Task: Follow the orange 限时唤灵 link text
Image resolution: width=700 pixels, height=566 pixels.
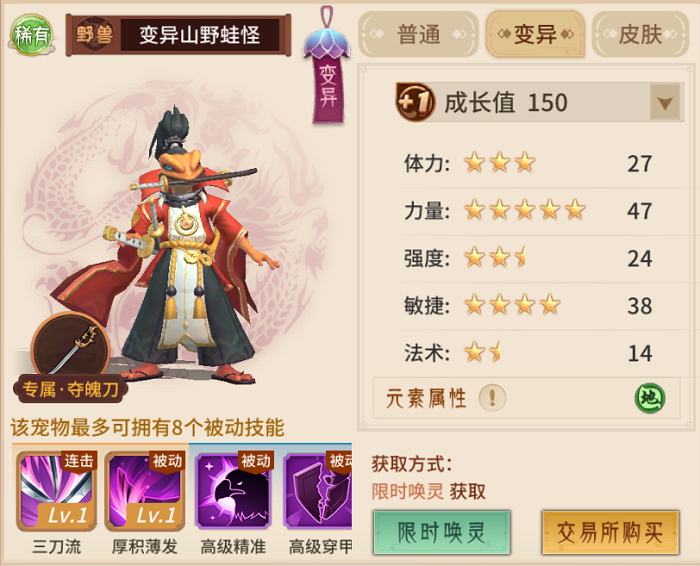Action: click(408, 491)
